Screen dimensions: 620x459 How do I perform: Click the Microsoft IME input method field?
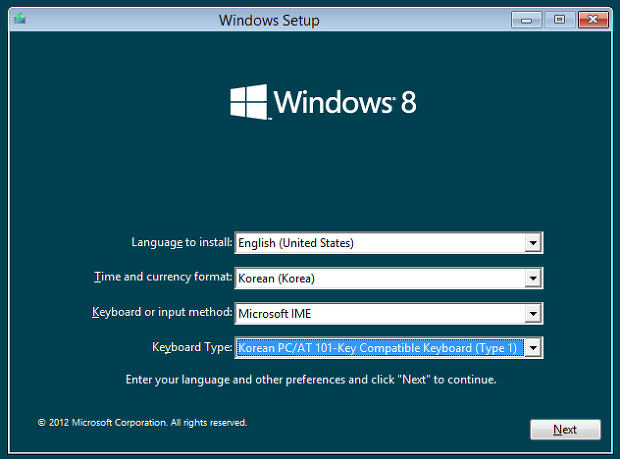point(389,314)
